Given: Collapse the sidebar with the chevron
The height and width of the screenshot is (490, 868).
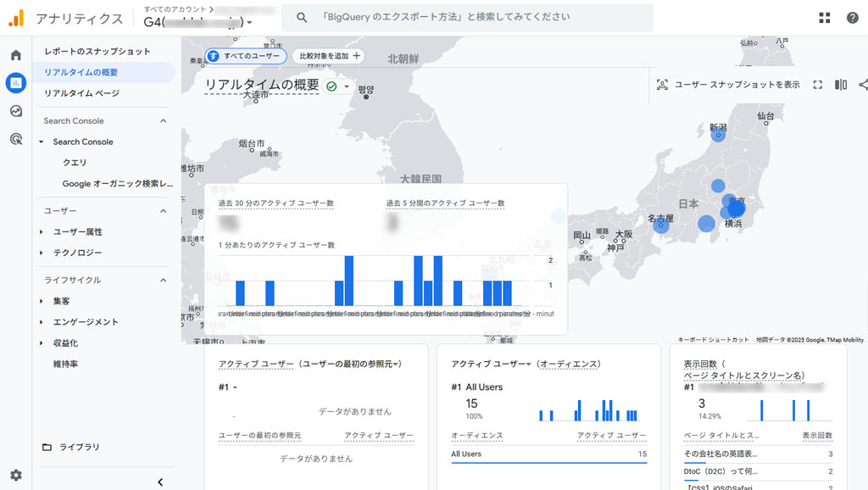Looking at the screenshot, I should pos(160,482).
